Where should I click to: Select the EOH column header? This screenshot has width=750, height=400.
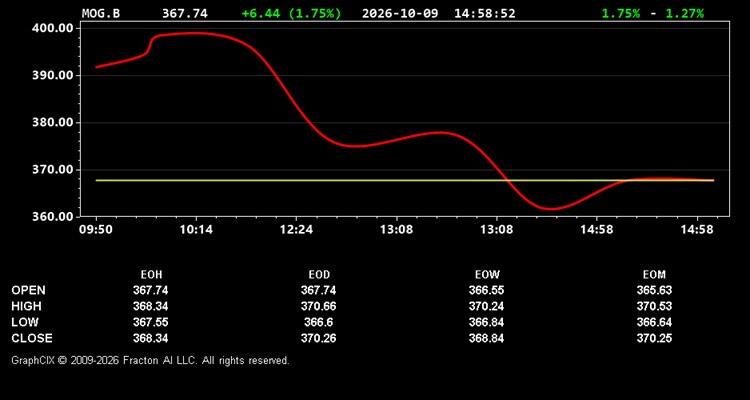[x=151, y=275]
